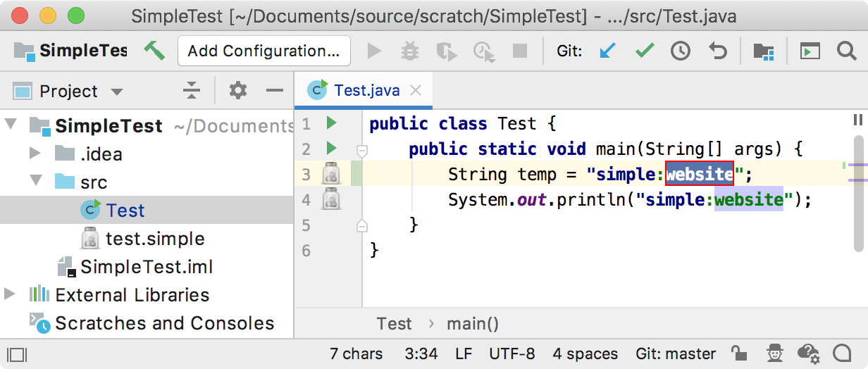Toggle tool window bars in bottom-left corner
The height and width of the screenshot is (369, 868).
[18, 354]
